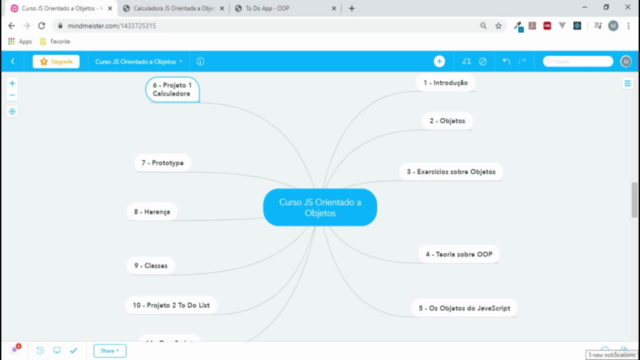Reload the mindmeister page

pos(42,26)
